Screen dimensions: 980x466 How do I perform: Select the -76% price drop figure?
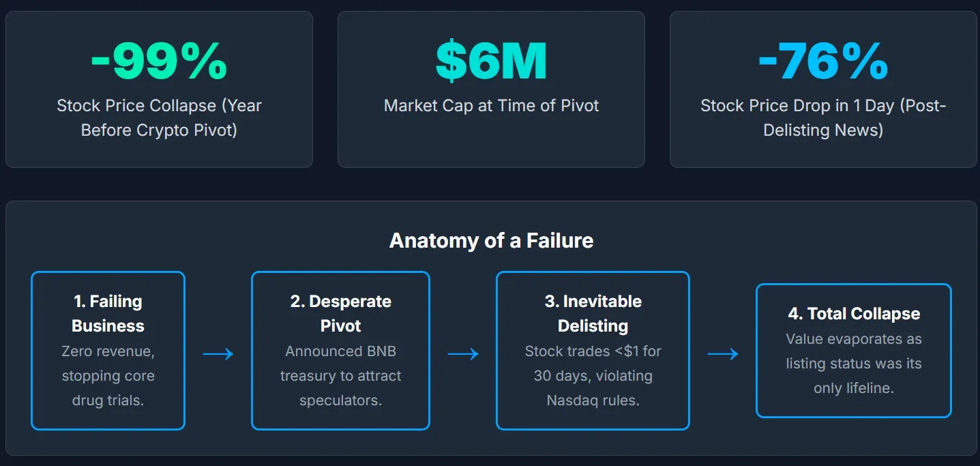(x=823, y=61)
